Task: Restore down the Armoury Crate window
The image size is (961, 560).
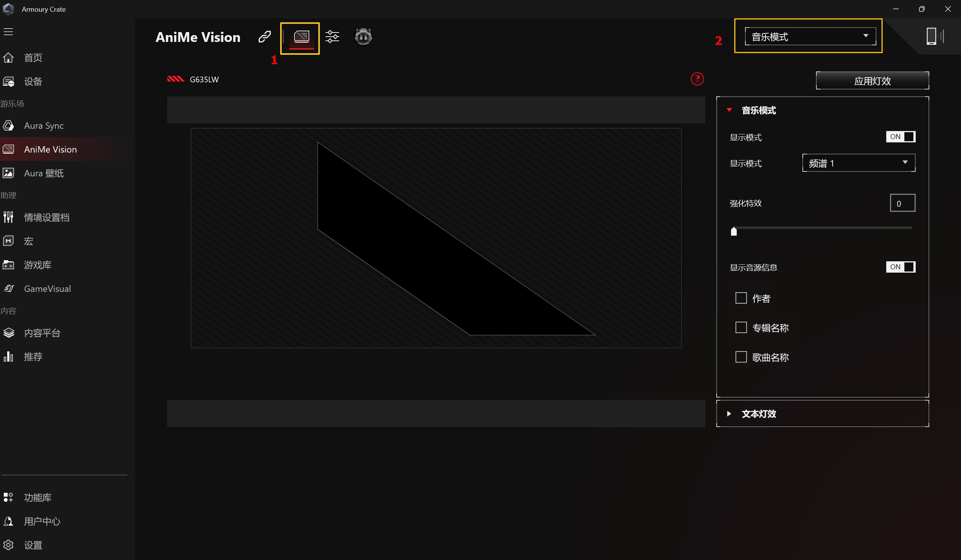Action: coord(922,9)
